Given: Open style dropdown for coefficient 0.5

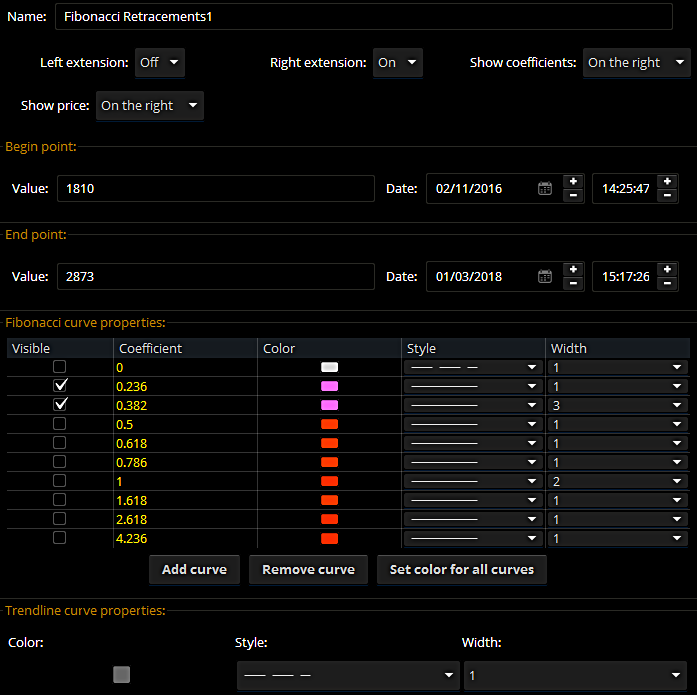Looking at the screenshot, I should point(473,424).
